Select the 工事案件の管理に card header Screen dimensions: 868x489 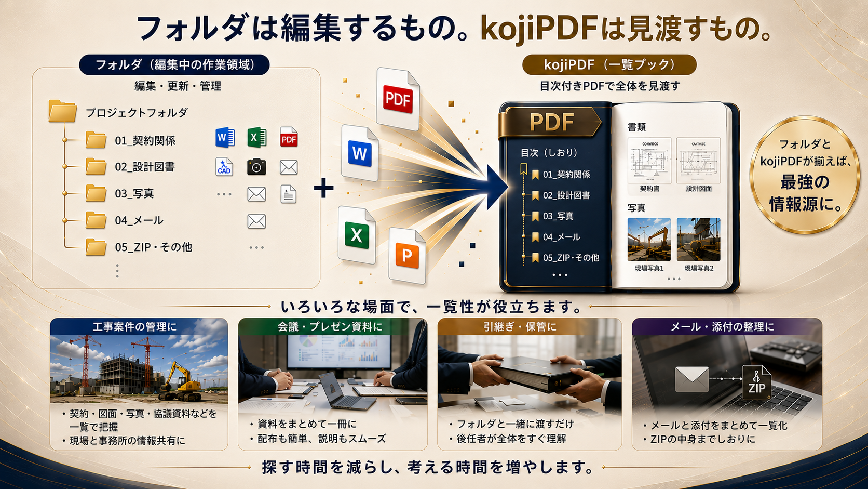pyautogui.click(x=139, y=326)
